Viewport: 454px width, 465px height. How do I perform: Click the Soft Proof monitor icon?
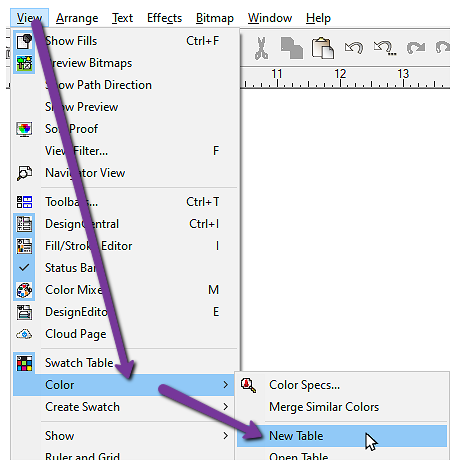[24, 129]
